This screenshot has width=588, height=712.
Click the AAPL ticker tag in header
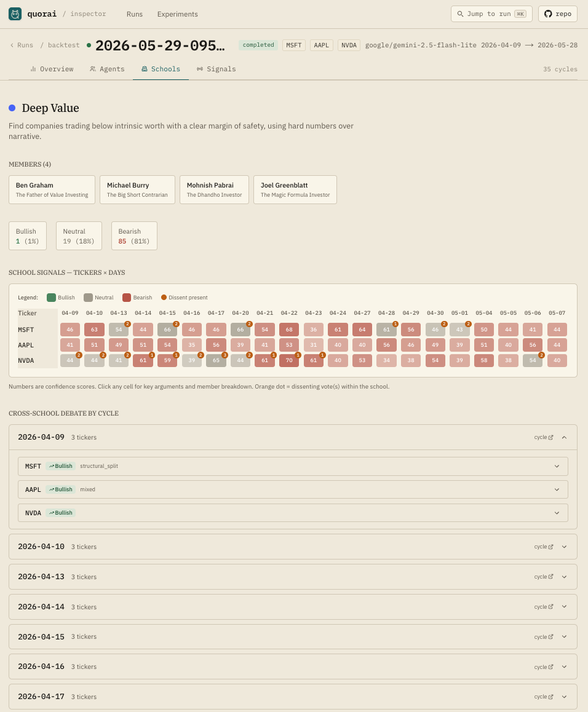[321, 45]
